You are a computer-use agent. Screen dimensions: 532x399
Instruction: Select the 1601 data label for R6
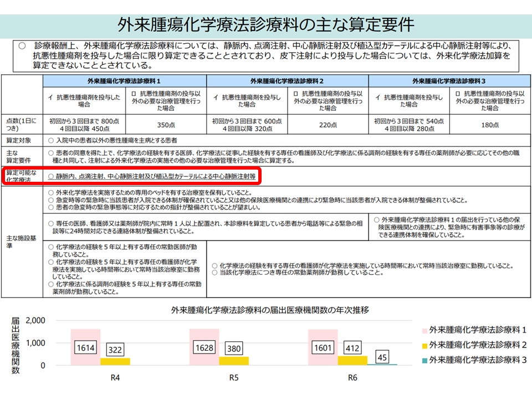point(323,349)
